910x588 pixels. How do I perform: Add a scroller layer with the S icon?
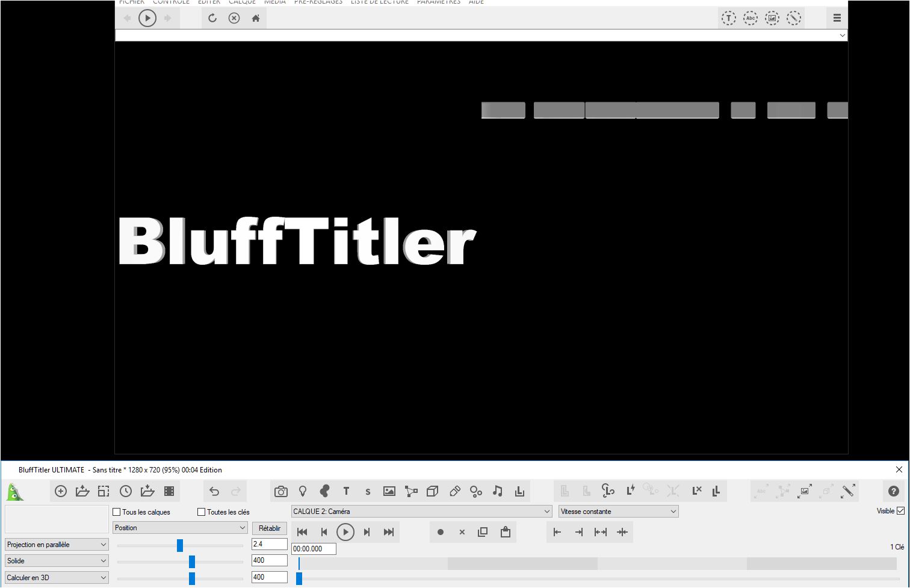[368, 492]
